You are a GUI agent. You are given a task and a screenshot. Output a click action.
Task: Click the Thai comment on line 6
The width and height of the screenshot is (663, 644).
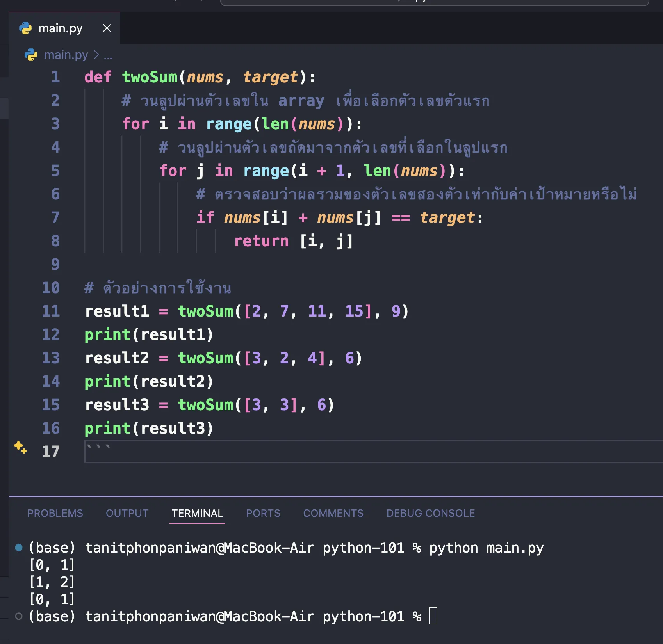[416, 194]
